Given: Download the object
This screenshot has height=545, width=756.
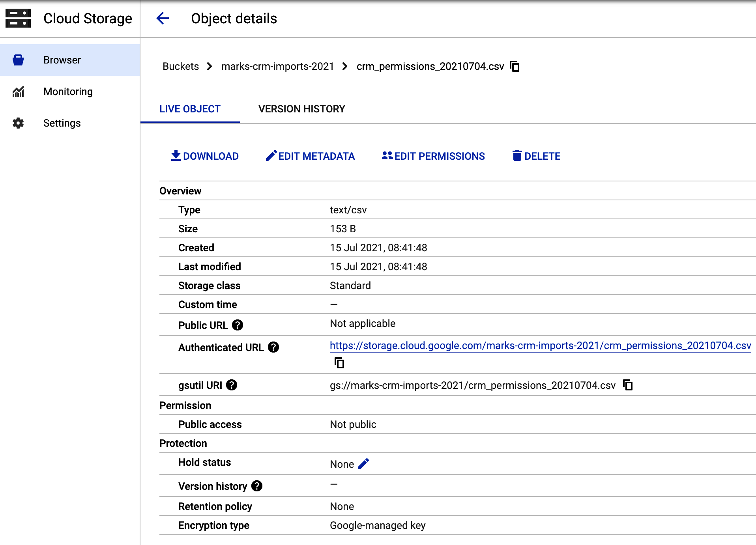Looking at the screenshot, I should 205,156.
